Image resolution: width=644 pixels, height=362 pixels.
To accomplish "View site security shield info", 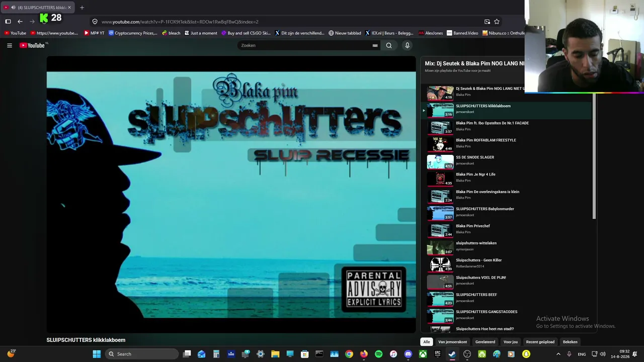I will pos(95,22).
